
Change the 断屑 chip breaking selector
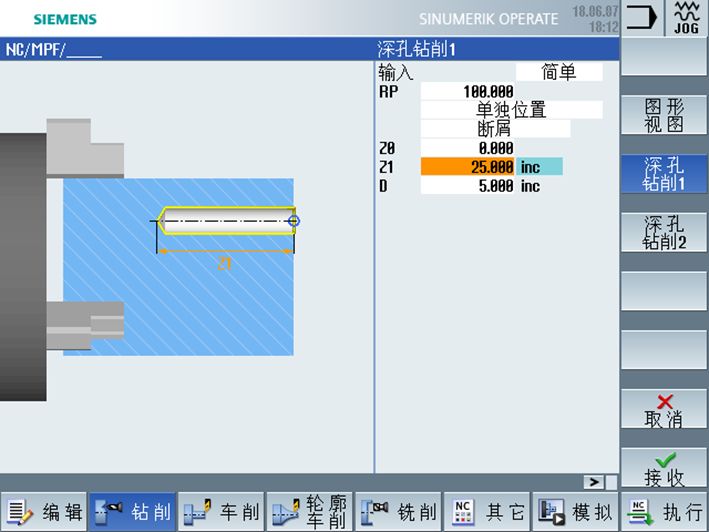pos(496,129)
